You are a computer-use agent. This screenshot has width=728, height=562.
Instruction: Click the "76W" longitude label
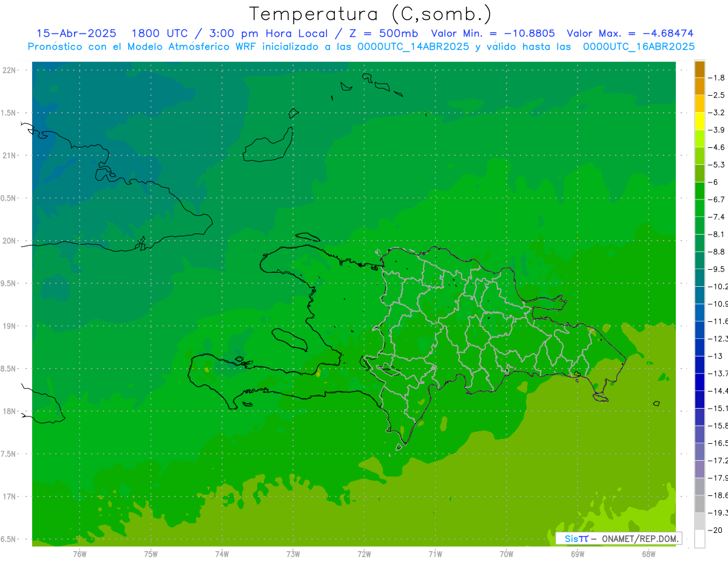[x=79, y=554]
